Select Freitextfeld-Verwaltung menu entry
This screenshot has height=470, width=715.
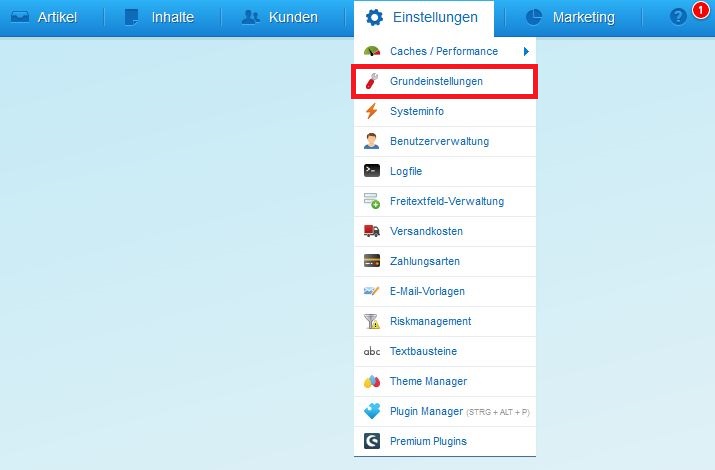[x=445, y=201]
